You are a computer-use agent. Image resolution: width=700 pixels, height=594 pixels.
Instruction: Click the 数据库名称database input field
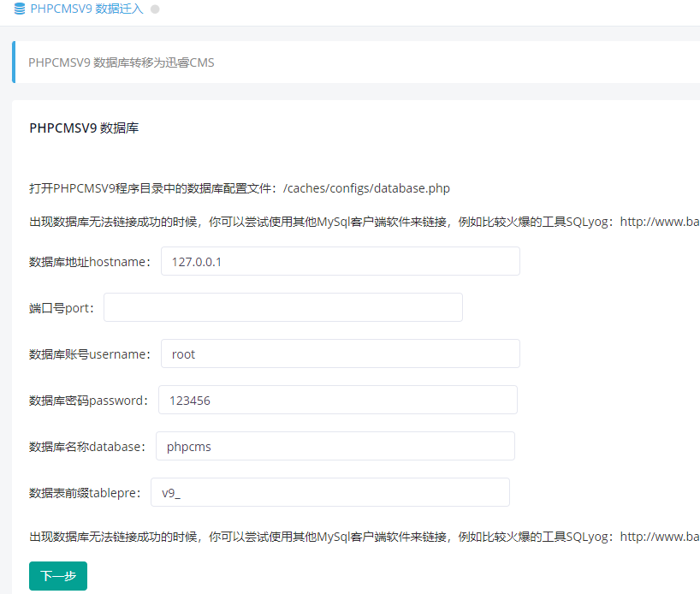point(335,446)
